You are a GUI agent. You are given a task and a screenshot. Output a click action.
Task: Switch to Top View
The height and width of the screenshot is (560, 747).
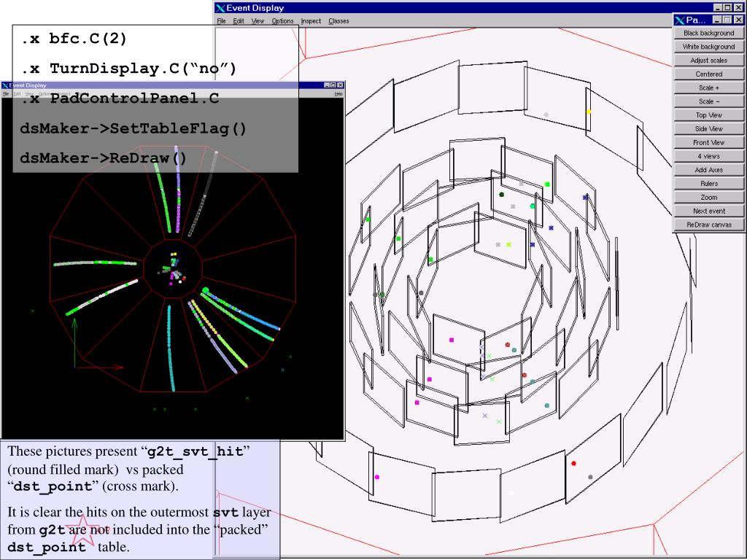pos(708,115)
